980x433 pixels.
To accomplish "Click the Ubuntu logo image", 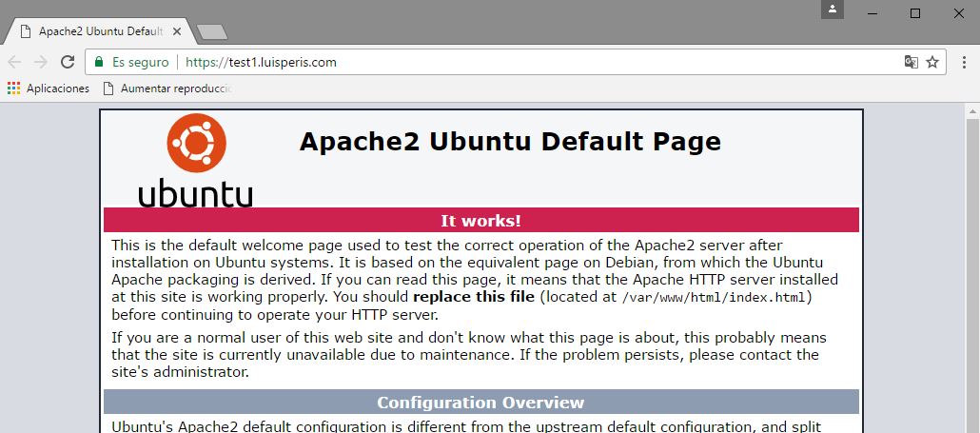I will point(196,161).
